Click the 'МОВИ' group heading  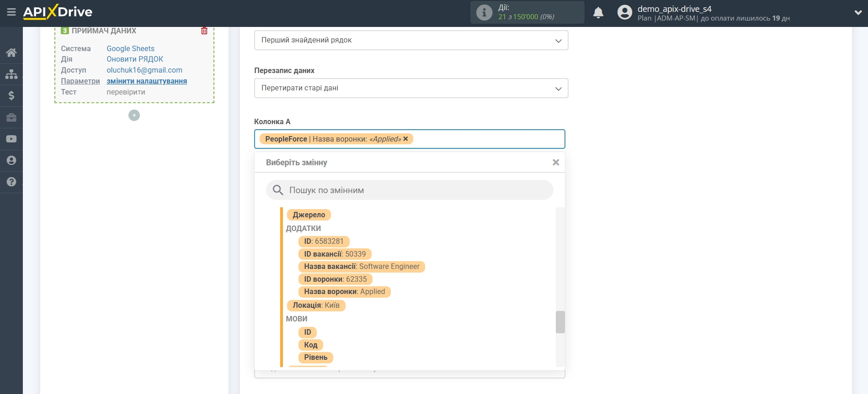297,319
